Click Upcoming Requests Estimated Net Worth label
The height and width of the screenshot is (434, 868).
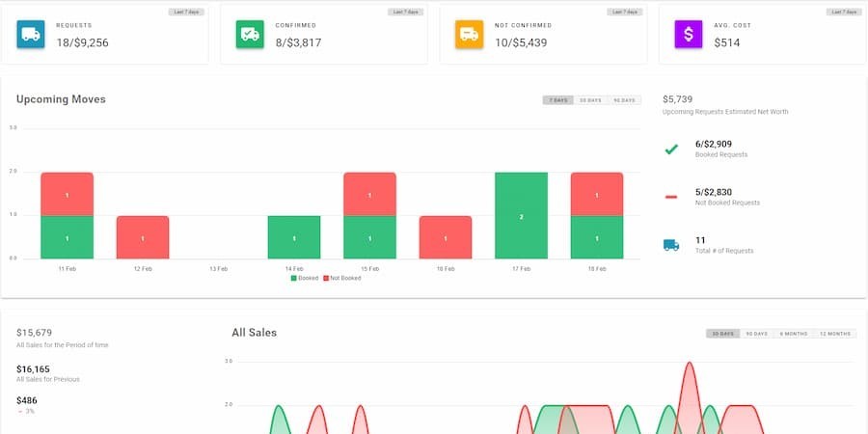click(725, 112)
